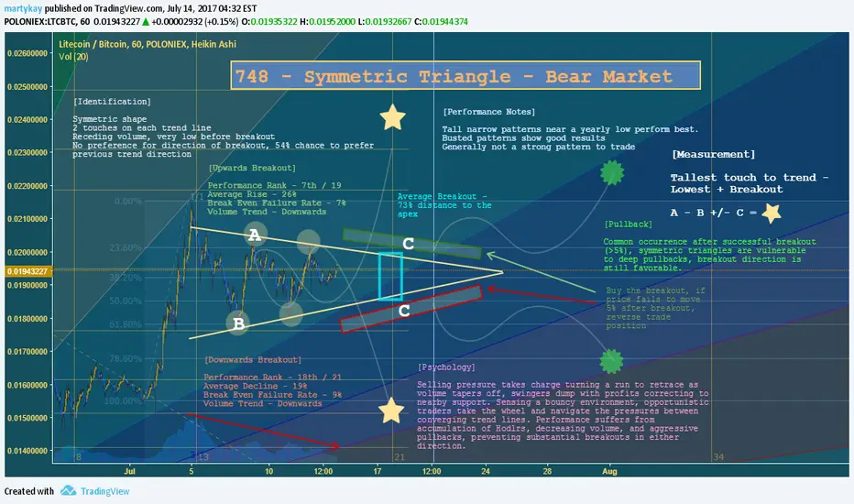Click the Aug label on the time axis
The height and width of the screenshot is (504, 854).
pos(609,471)
